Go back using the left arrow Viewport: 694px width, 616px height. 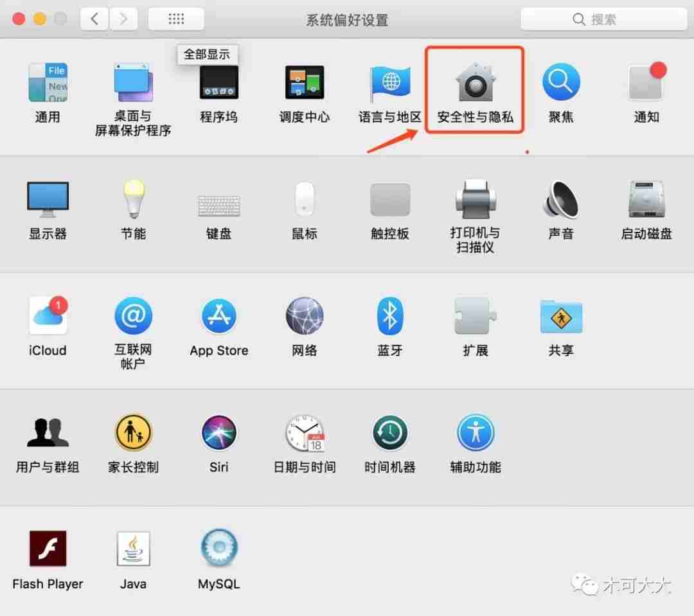94,19
